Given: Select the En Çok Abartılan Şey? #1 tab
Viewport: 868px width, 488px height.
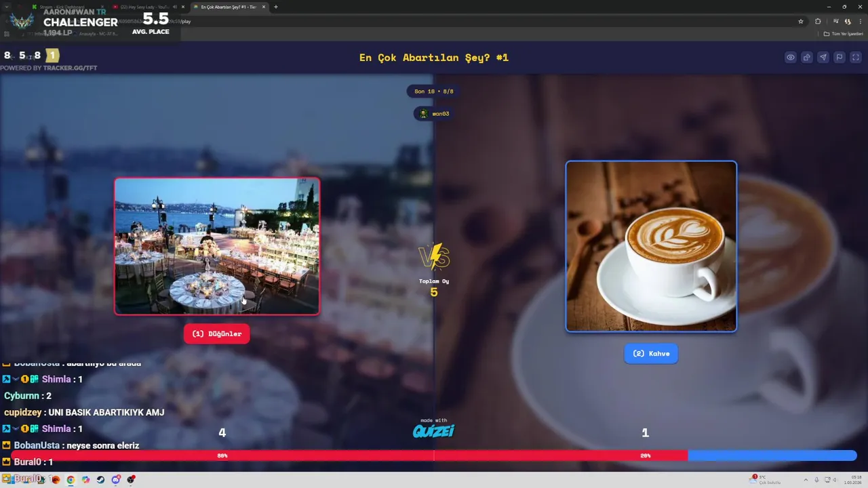Looking at the screenshot, I should (x=229, y=7).
